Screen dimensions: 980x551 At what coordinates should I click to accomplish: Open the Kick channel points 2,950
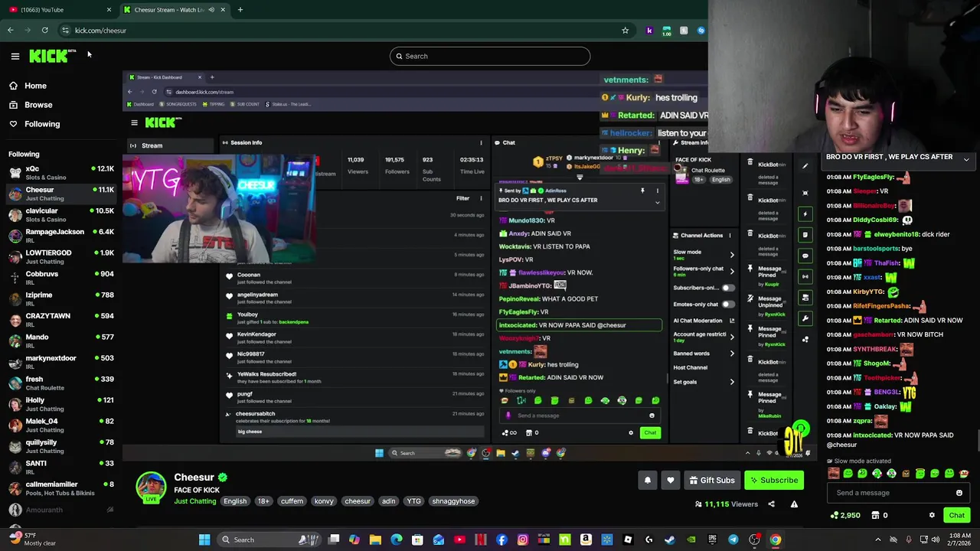(846, 515)
